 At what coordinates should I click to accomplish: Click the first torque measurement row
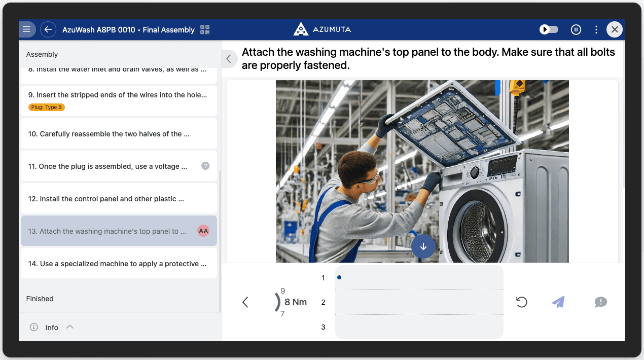419,278
